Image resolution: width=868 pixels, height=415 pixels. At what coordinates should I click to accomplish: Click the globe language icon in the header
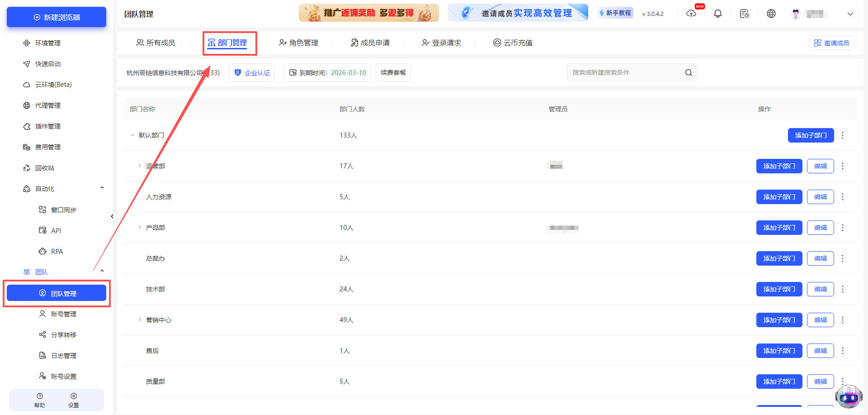[x=771, y=14]
